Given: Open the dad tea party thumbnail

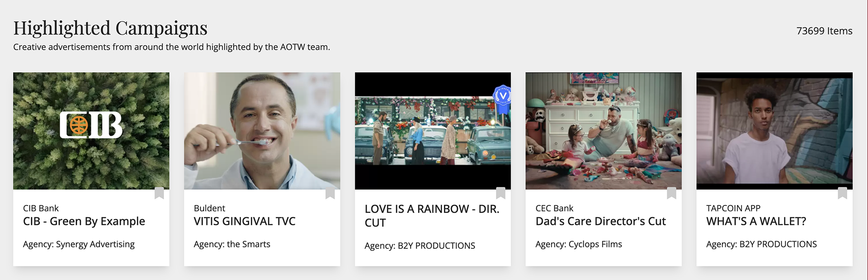Looking at the screenshot, I should coord(604,131).
